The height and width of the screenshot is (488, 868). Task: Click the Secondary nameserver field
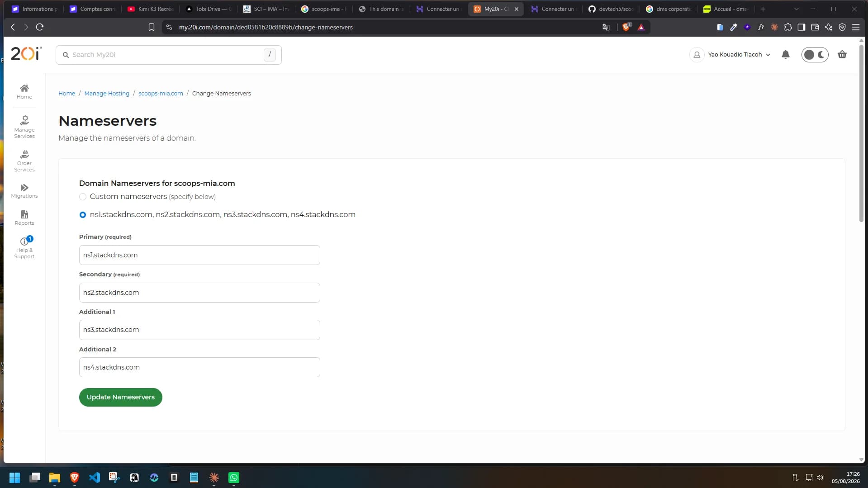(199, 293)
